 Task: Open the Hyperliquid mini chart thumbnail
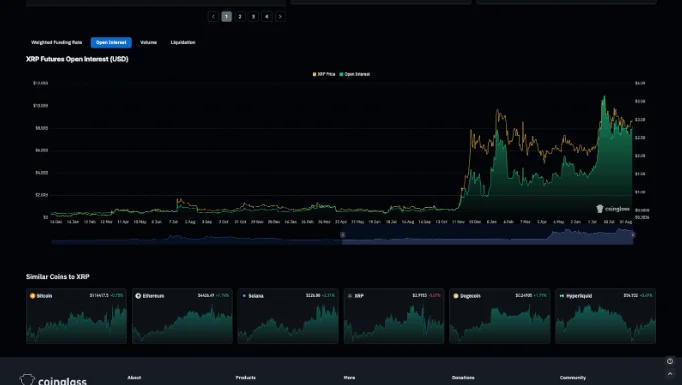coord(605,323)
